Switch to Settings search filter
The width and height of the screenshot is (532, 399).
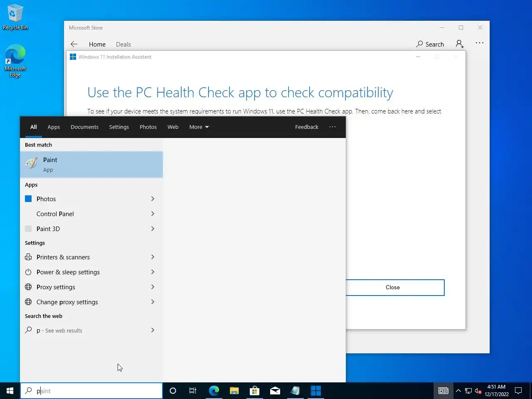(119, 127)
